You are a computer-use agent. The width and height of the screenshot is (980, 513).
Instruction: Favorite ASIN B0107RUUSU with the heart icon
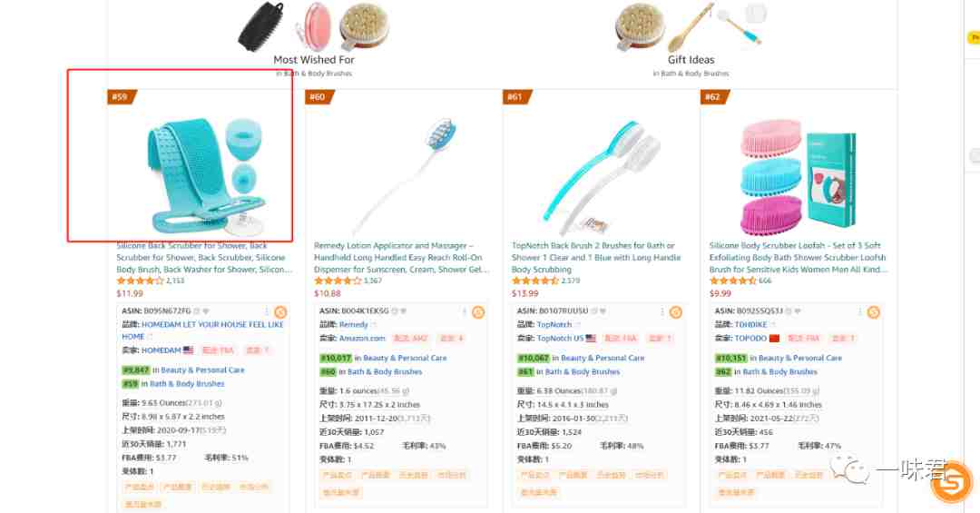(601, 311)
